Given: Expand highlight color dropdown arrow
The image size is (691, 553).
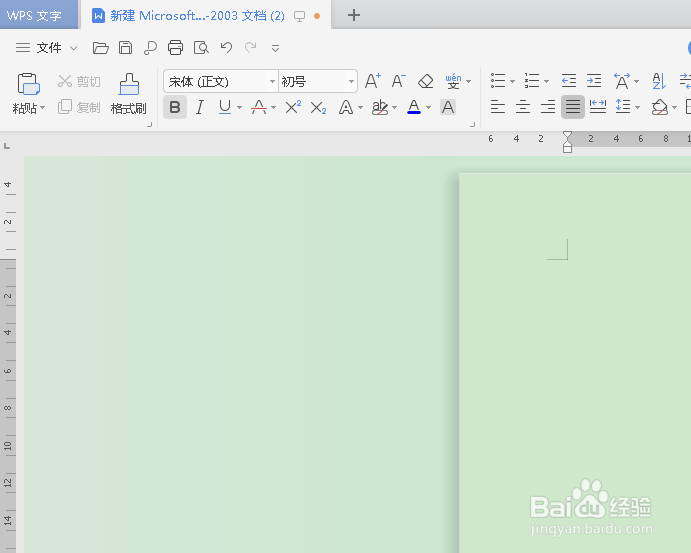Looking at the screenshot, I should coord(394,107).
